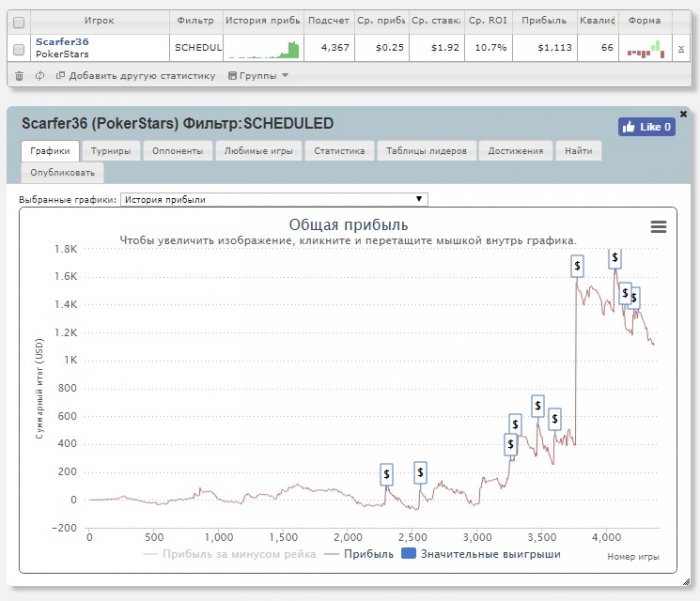
Task: Toggle the header select-all checkbox
Action: coord(19,22)
